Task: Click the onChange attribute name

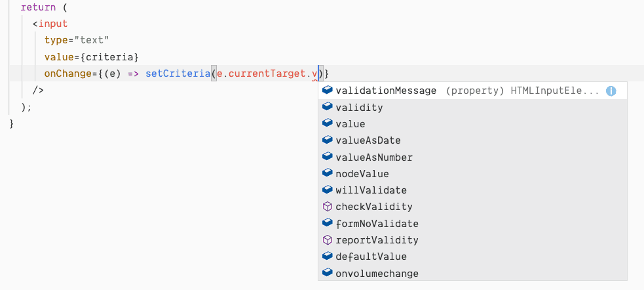Action: coord(66,73)
